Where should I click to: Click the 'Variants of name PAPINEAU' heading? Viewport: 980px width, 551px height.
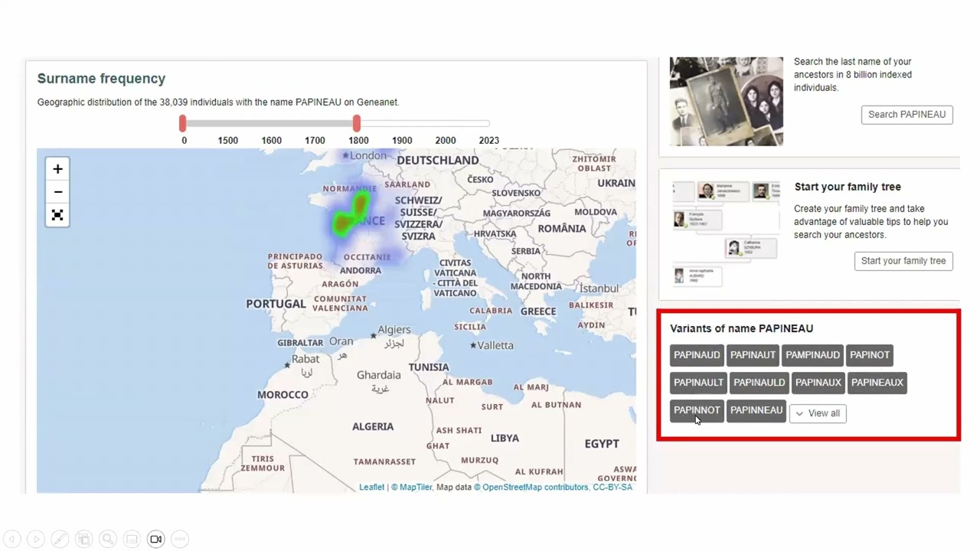tap(742, 328)
